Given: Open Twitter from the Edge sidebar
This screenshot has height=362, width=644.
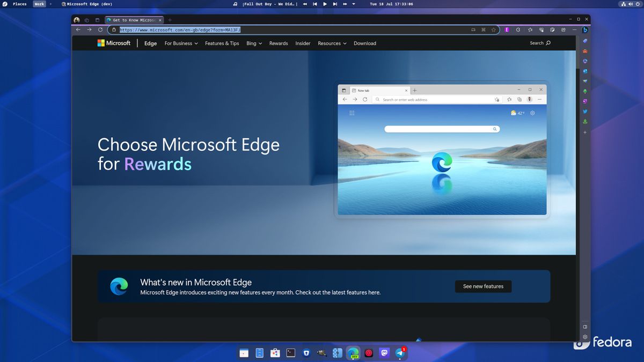Looking at the screenshot, I should click(584, 112).
